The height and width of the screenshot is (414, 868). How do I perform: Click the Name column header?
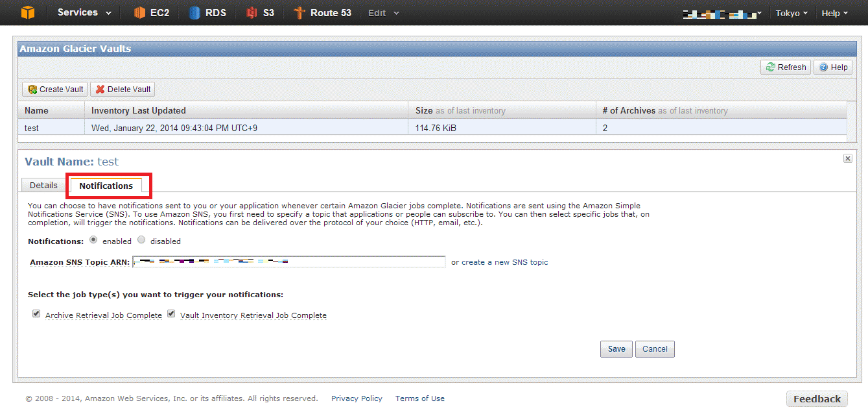click(51, 110)
